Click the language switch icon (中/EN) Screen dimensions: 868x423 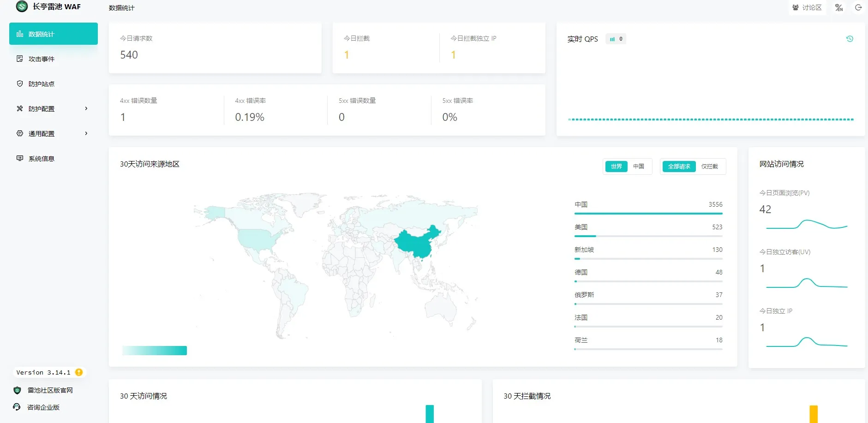[839, 7]
